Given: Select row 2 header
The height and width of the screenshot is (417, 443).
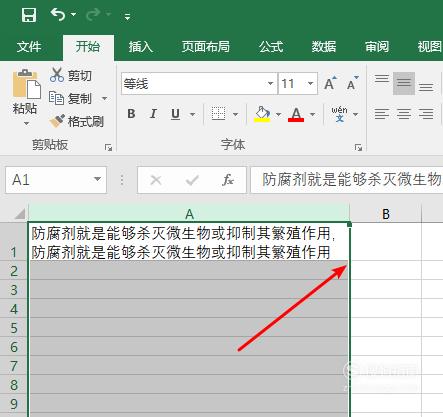Looking at the screenshot, I should 14,271.
